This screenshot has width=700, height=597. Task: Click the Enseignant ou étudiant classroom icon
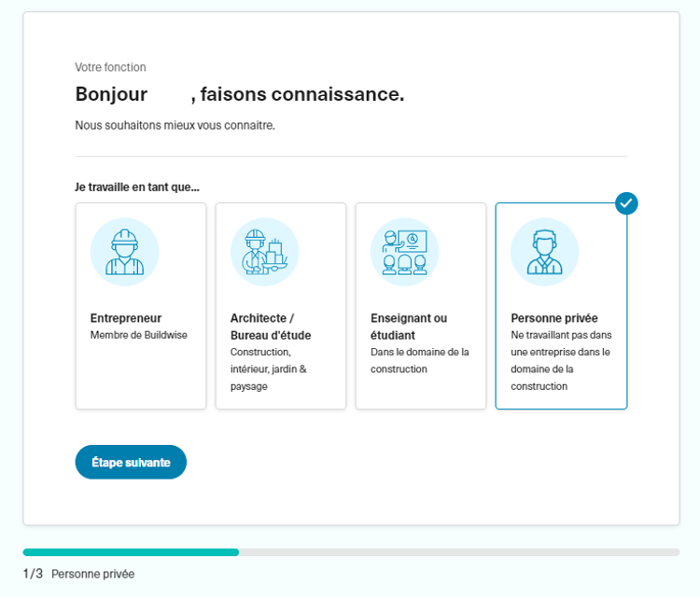pyautogui.click(x=404, y=252)
